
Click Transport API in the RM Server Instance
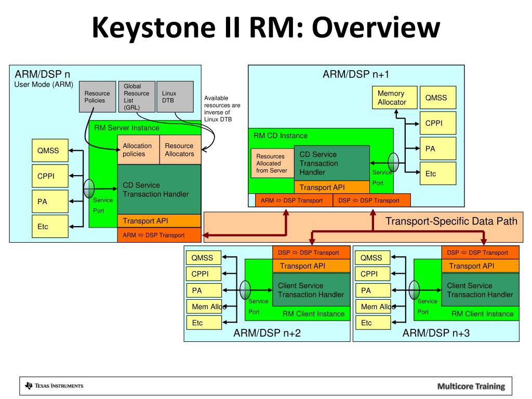coord(159,221)
